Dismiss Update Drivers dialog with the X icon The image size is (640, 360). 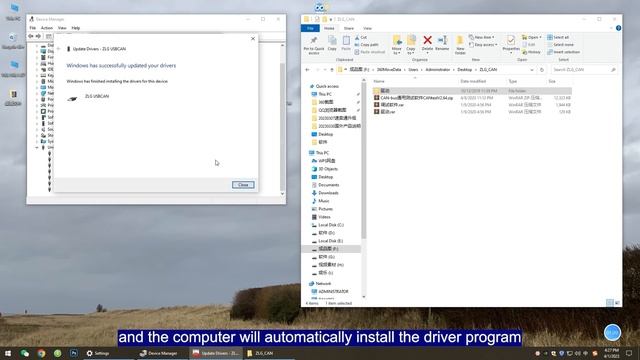[x=253, y=38]
